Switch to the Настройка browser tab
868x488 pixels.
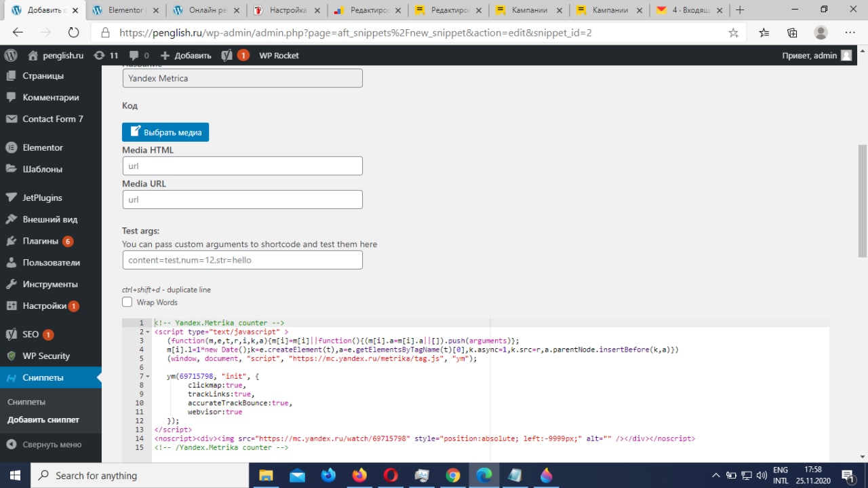[288, 10]
